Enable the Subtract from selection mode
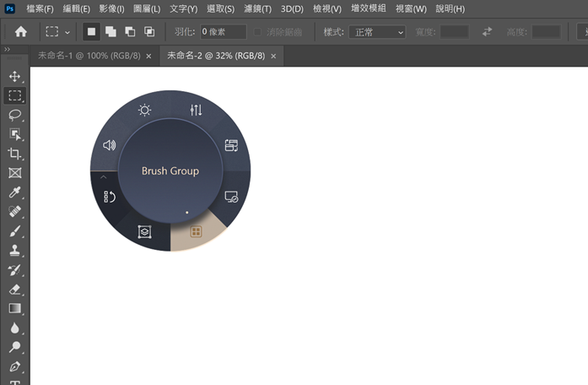 click(130, 32)
